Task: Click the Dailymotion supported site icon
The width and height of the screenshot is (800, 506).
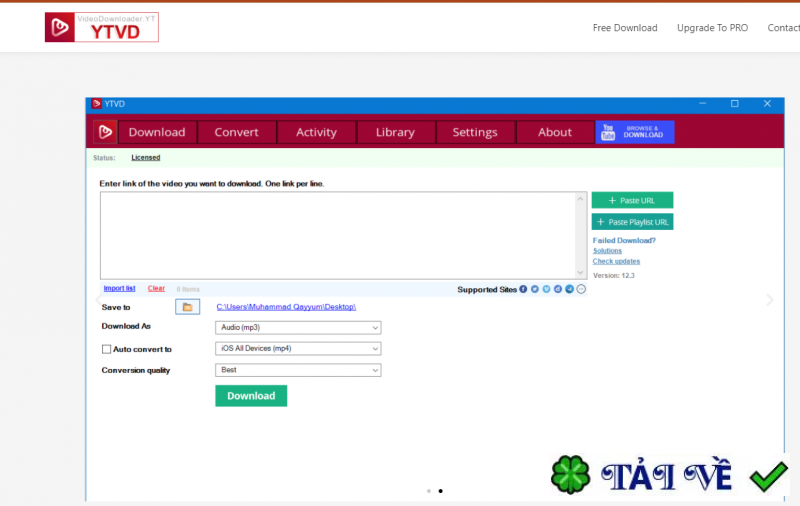Action: (x=558, y=289)
